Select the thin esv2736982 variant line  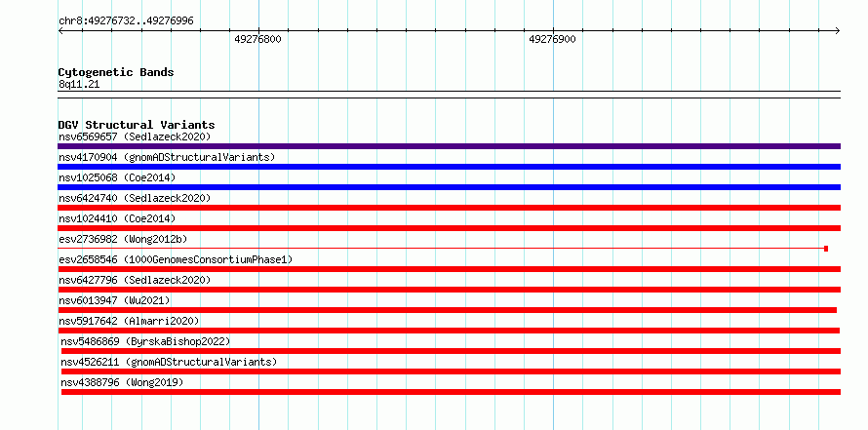click(441, 249)
